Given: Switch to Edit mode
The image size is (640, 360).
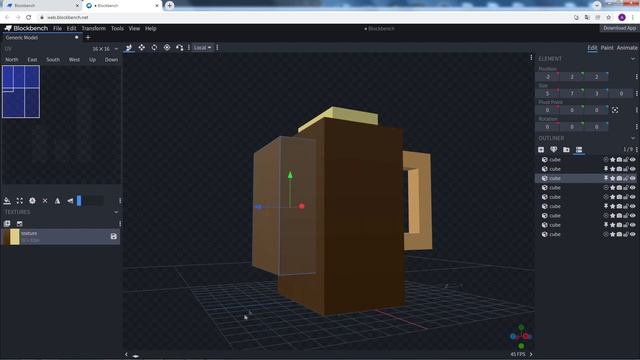Looking at the screenshot, I should [592, 48].
